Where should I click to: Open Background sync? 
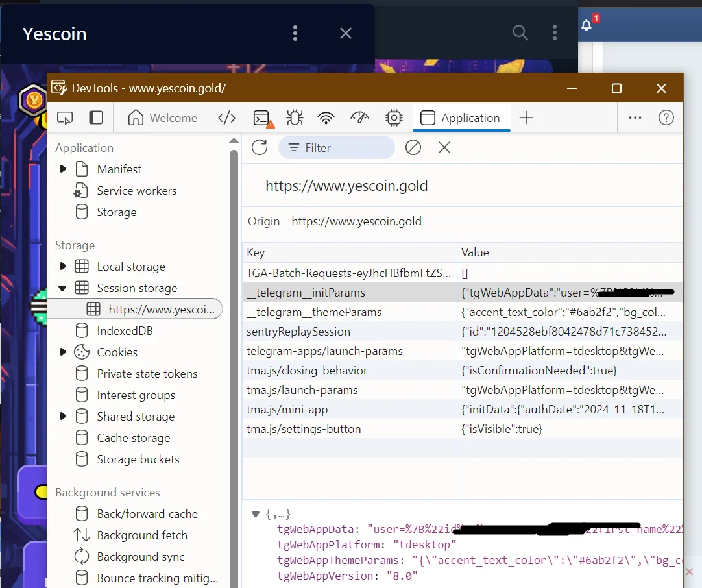point(141,557)
